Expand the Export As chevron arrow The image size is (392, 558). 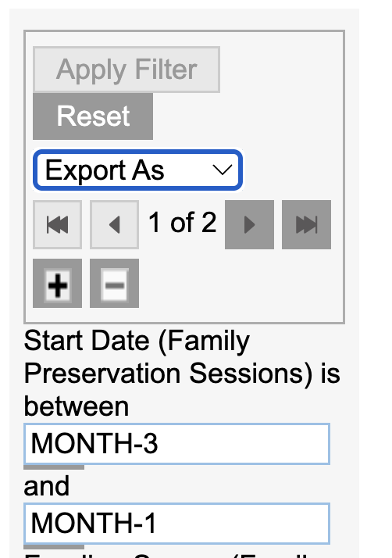[223, 170]
